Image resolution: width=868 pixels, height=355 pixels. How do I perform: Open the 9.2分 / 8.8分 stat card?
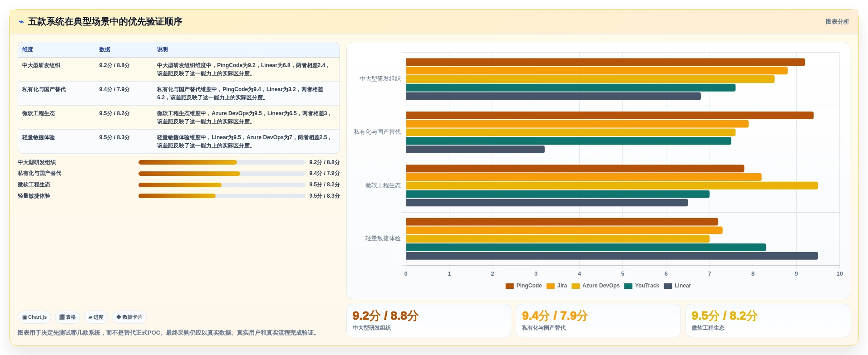[x=429, y=321]
